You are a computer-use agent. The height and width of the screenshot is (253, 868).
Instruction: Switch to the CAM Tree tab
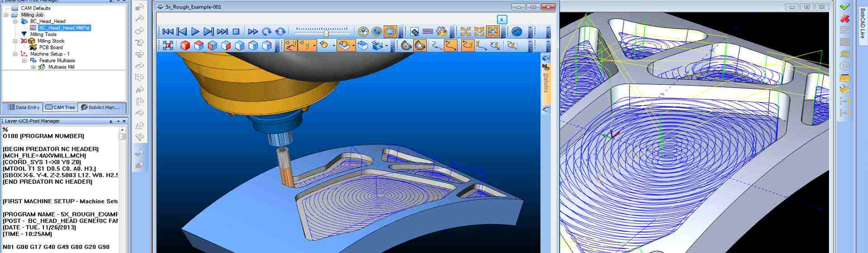60,108
